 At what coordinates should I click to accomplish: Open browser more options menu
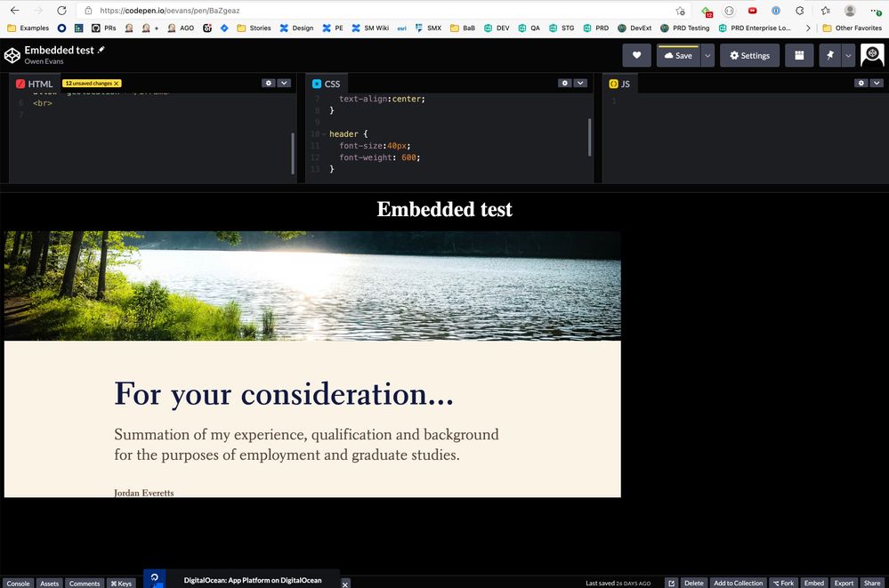pyautogui.click(x=876, y=11)
